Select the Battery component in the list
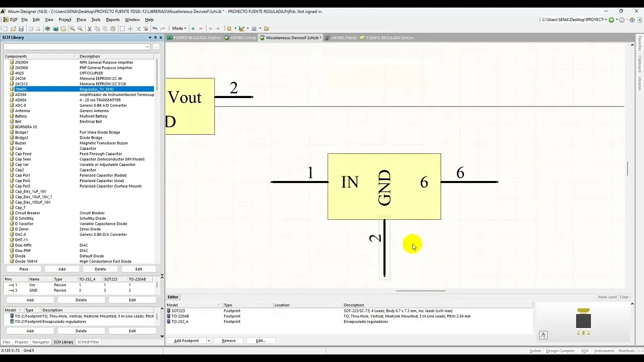This screenshot has width=644, height=362. 21,116
